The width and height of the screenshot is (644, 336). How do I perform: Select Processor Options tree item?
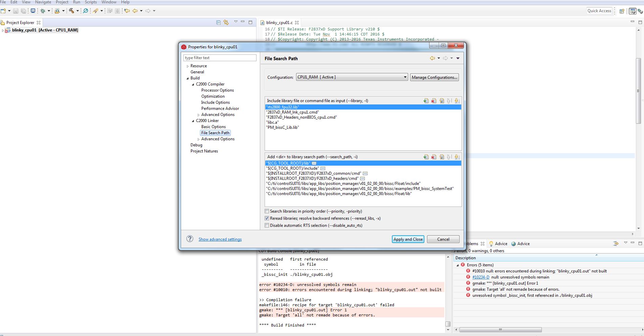218,90
